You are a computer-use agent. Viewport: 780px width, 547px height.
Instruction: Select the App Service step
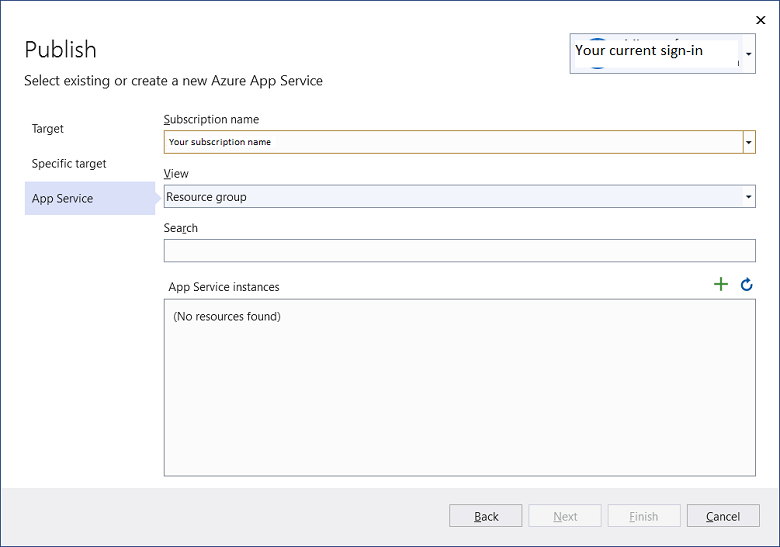tap(63, 199)
